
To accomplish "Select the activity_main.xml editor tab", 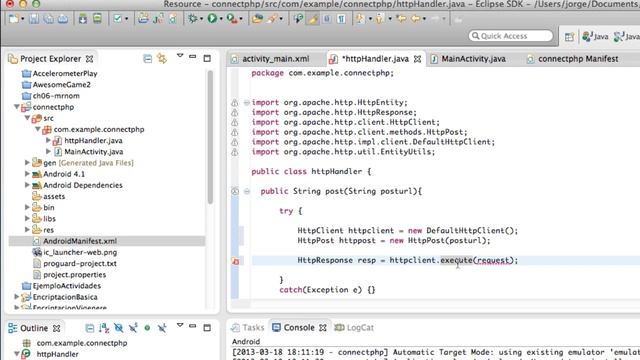I will point(271,59).
